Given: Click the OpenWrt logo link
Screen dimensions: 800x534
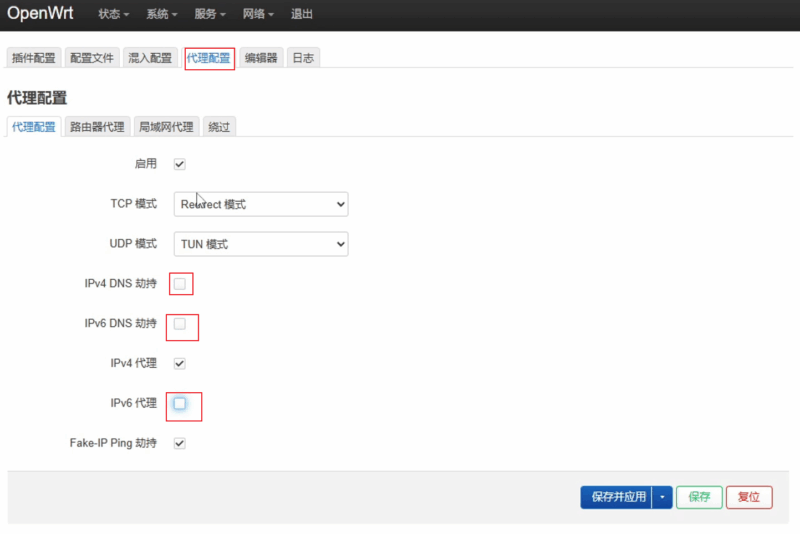Looking at the screenshot, I should (x=41, y=14).
